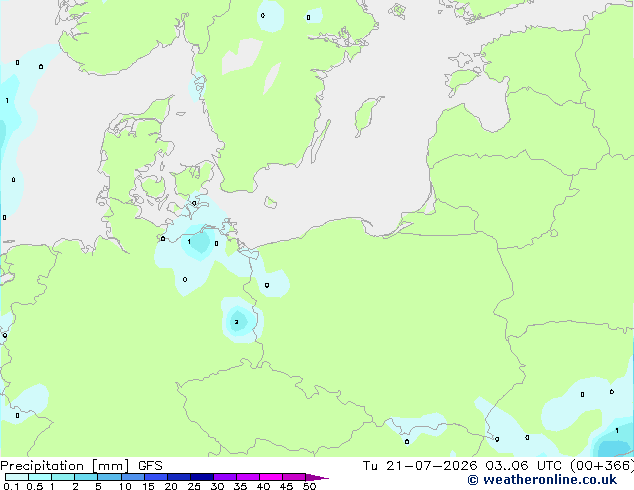
Task: Select the 35–40 mm violet legend swatch
Action: pyautogui.click(x=248, y=477)
